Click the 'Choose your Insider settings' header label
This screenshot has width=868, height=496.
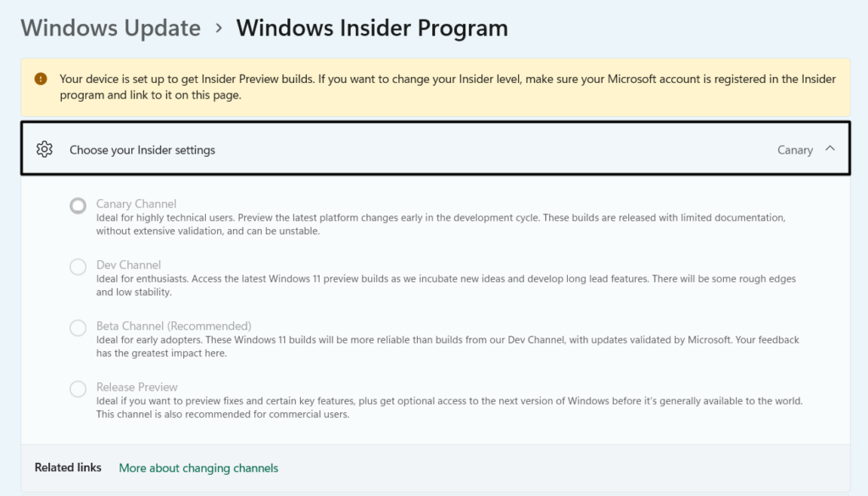coord(142,150)
